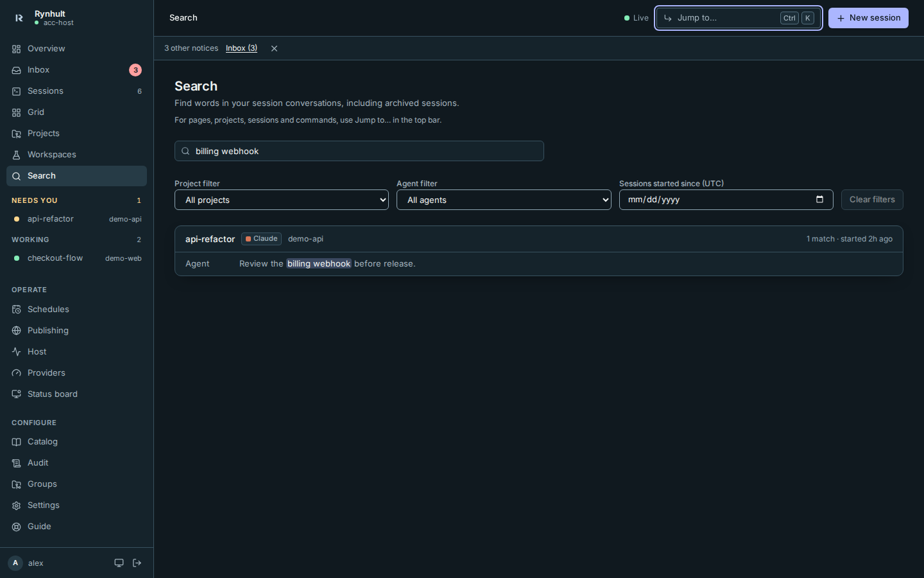Screen dimensions: 924x578
Task: Click the Publishing globe icon
Action: pos(17,331)
